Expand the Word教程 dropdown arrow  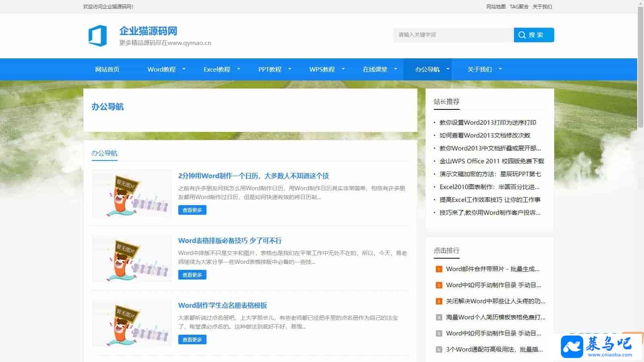point(184,69)
